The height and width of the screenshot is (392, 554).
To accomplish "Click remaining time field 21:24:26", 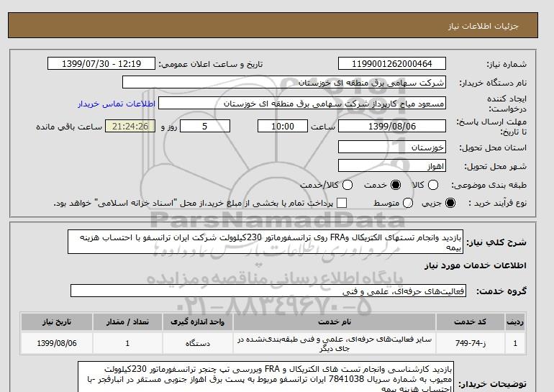I will pyautogui.click(x=130, y=126).
